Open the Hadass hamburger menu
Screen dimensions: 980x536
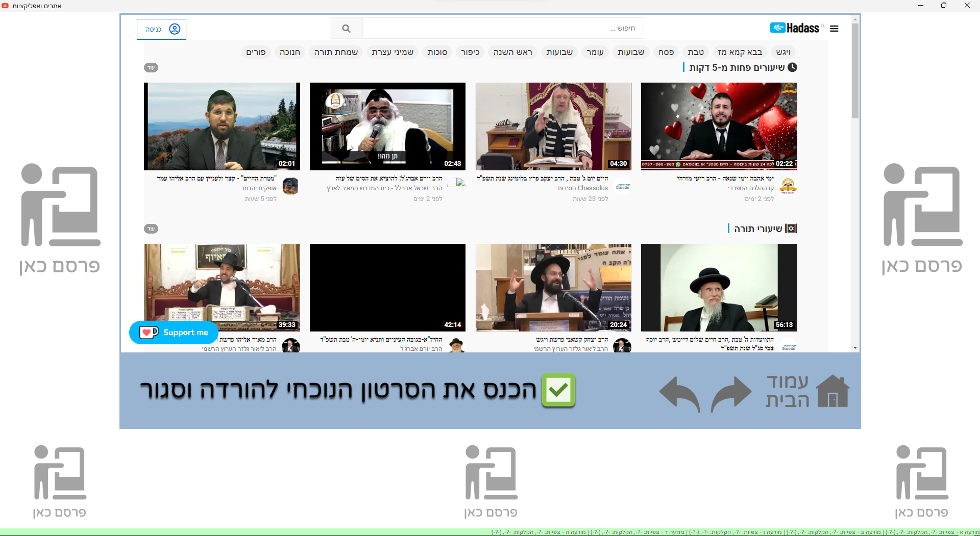(x=834, y=29)
